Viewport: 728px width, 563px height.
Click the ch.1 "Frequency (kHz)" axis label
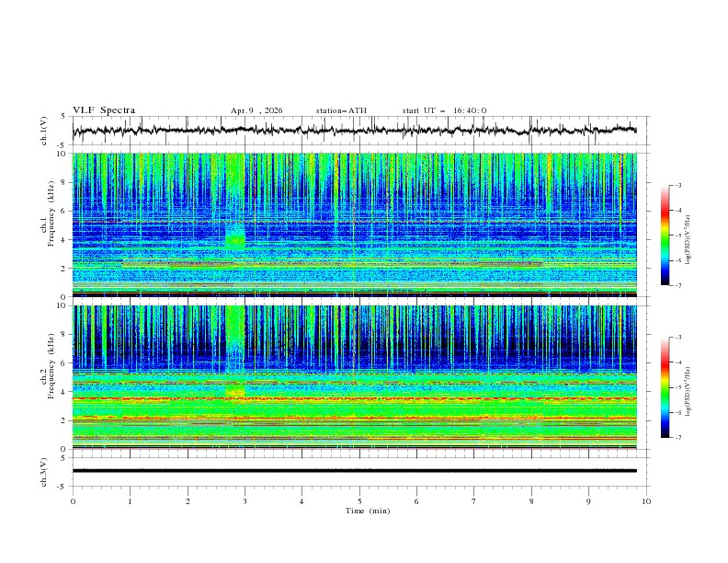coord(51,212)
